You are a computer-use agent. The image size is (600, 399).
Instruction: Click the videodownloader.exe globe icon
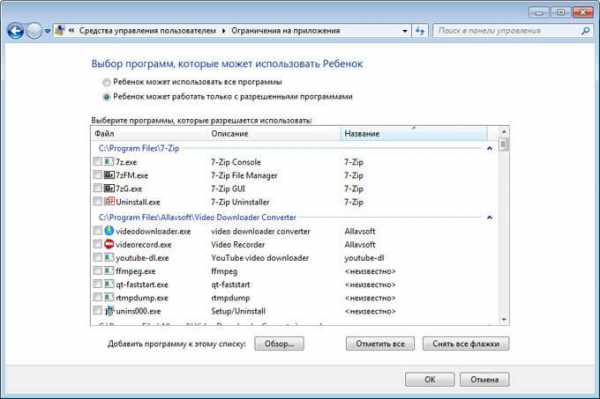click(x=109, y=231)
